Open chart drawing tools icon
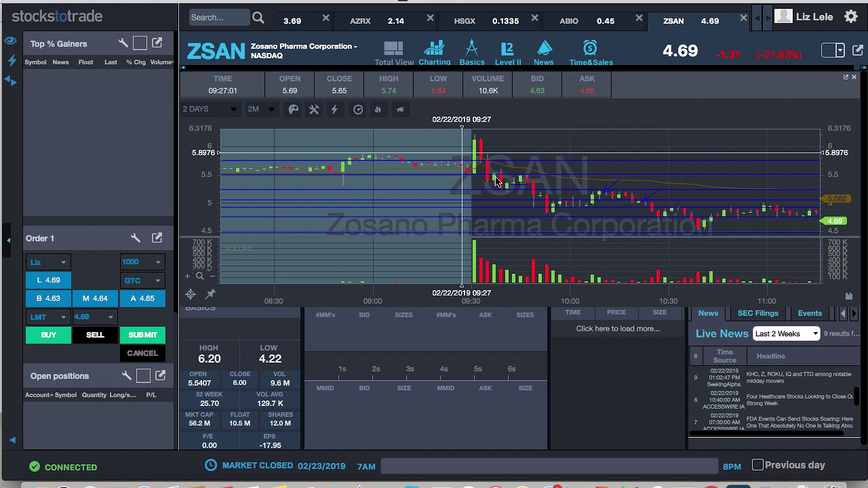The height and width of the screenshot is (488, 868). click(x=314, y=109)
